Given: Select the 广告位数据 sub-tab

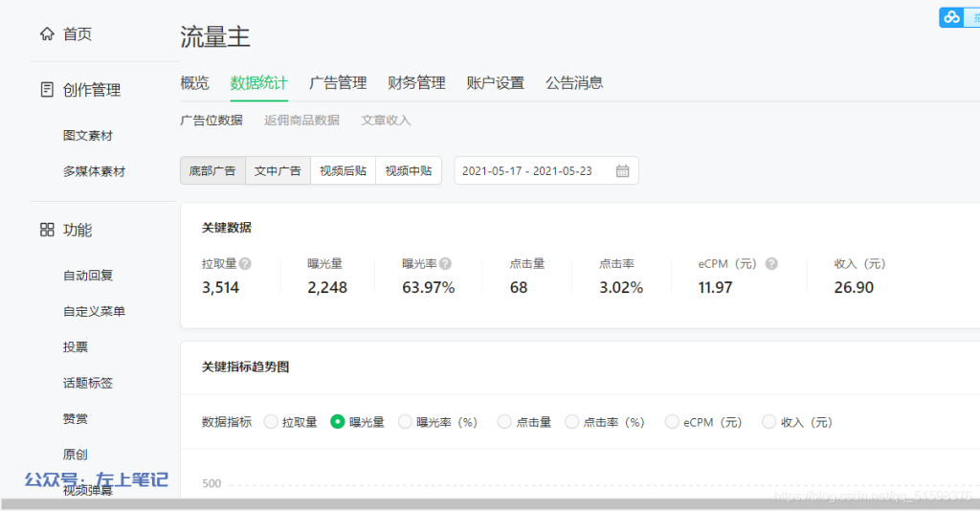Looking at the screenshot, I should point(212,120).
